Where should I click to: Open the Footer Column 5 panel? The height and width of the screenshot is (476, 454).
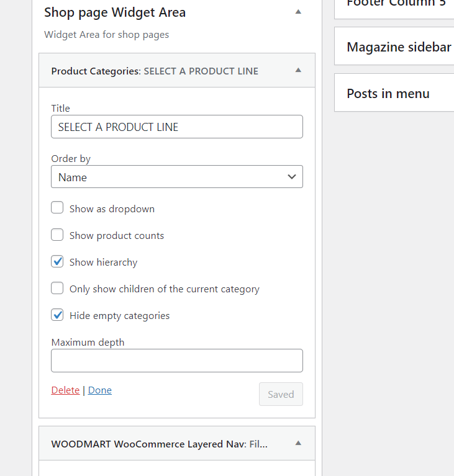(396, 4)
